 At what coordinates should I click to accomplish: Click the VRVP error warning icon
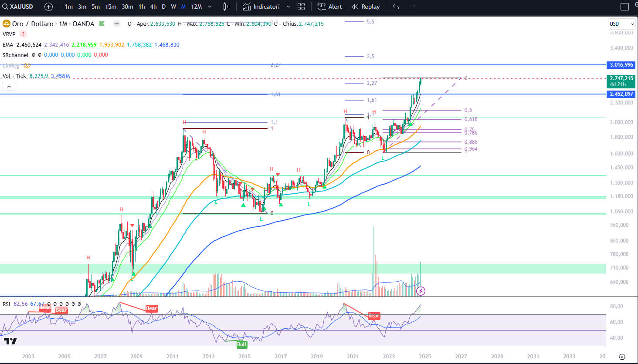coord(23,34)
